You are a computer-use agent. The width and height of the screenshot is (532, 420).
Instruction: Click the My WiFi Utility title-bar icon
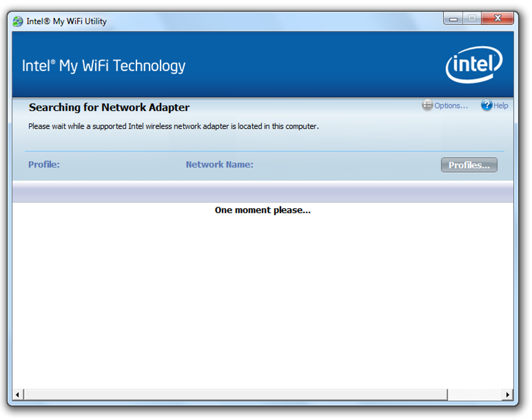[18, 21]
